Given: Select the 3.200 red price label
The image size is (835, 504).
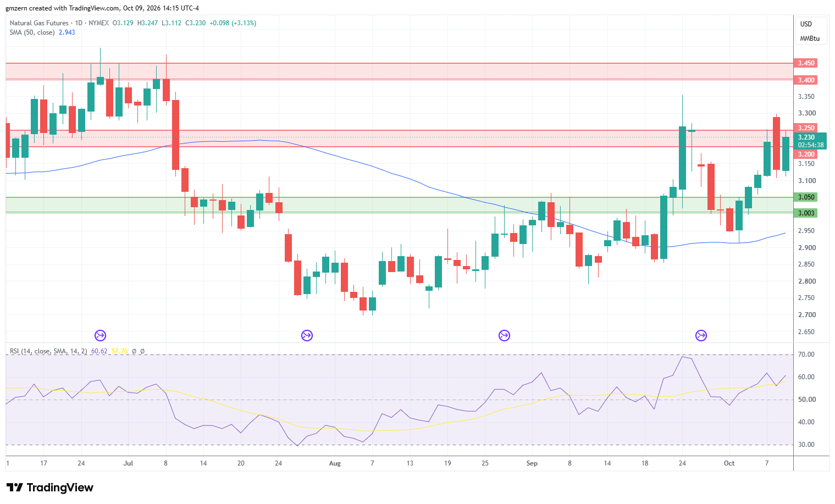Looking at the screenshot, I should [806, 154].
